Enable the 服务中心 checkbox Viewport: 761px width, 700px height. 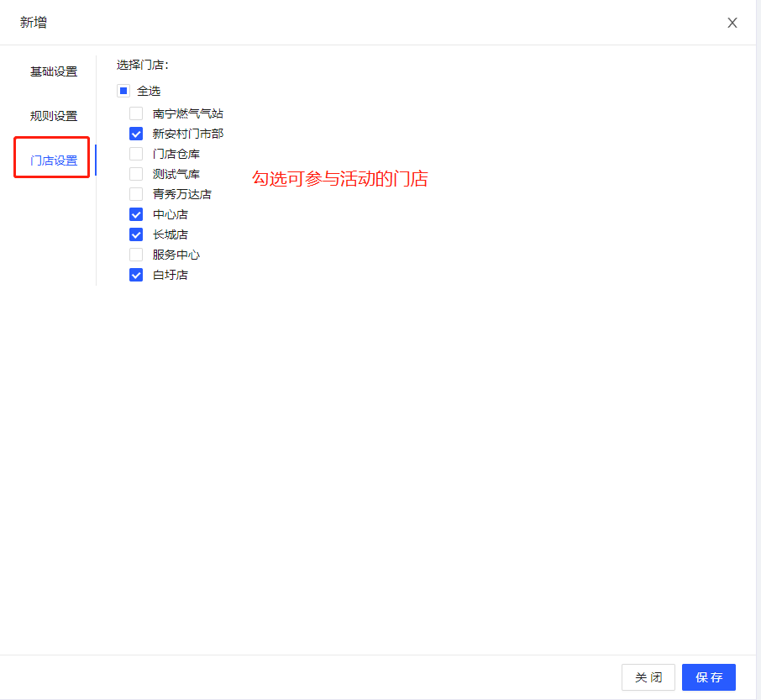click(136, 255)
